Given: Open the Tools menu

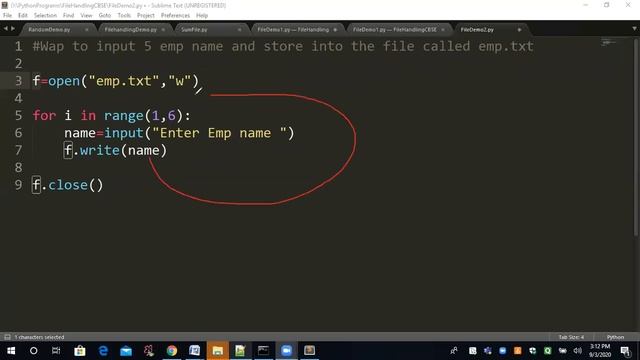Looking at the screenshot, I should point(124,16).
